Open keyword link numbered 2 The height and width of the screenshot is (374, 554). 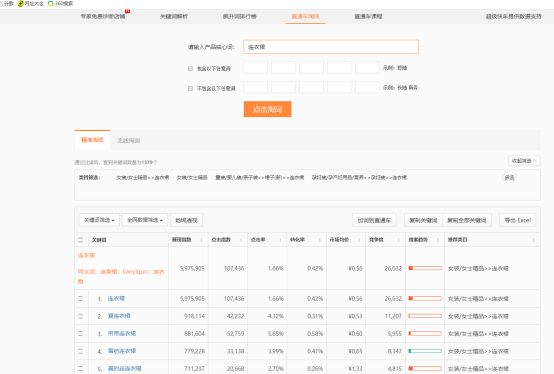click(119, 316)
